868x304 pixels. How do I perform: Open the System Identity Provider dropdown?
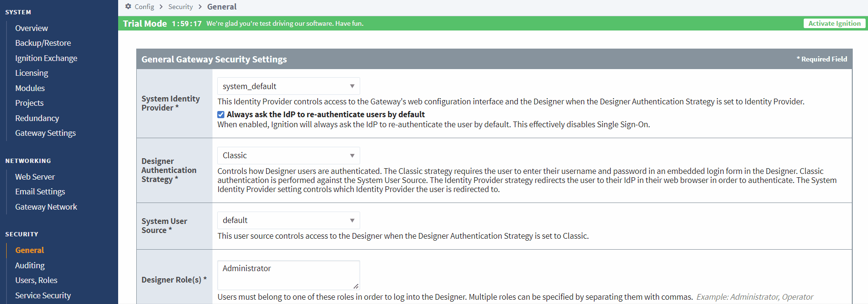coord(289,86)
